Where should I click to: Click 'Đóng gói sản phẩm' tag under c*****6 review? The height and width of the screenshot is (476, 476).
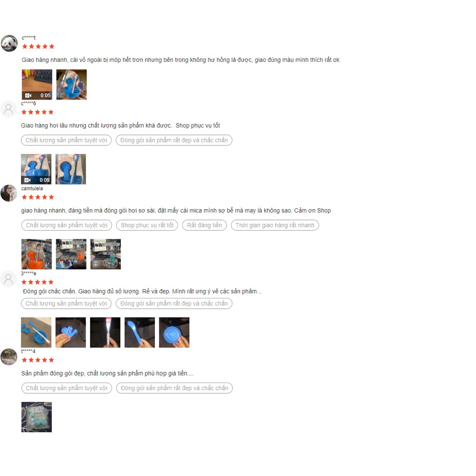174,140
